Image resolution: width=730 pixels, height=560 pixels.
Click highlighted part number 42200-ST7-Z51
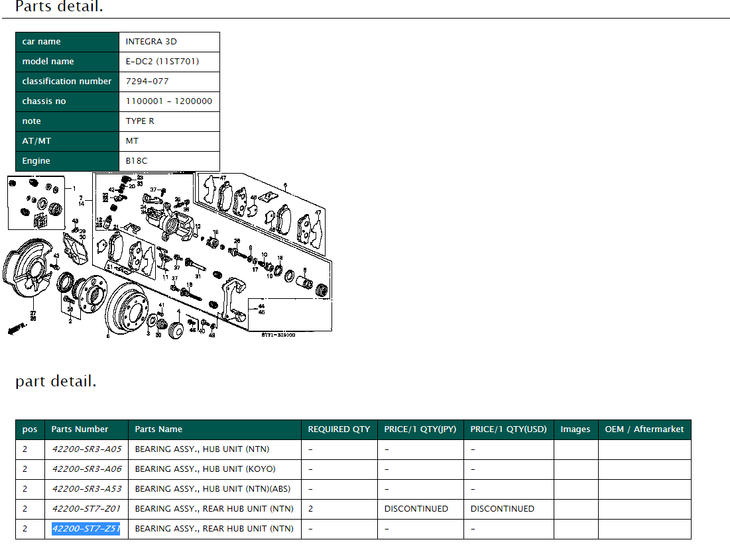point(86,529)
